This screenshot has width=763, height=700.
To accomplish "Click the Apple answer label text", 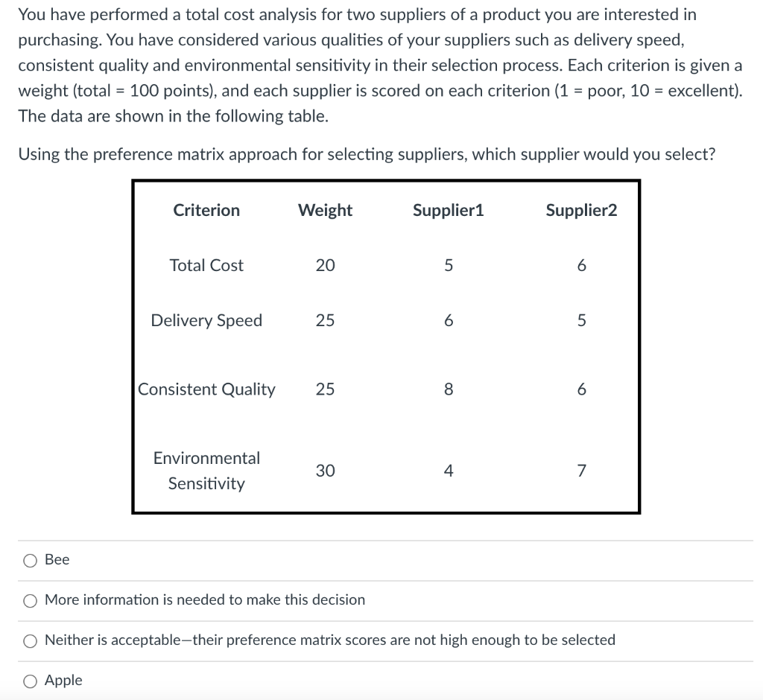I will pos(63,680).
